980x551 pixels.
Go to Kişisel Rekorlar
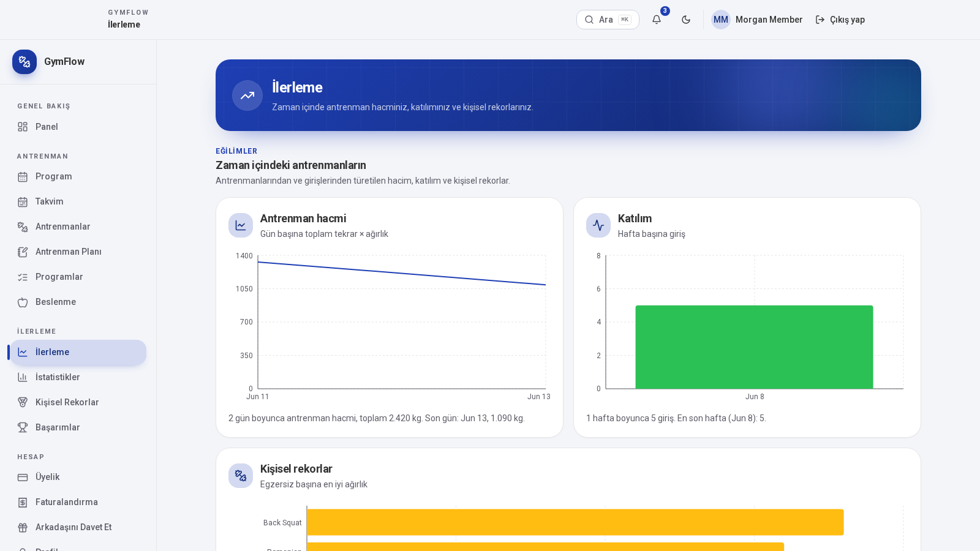point(78,402)
